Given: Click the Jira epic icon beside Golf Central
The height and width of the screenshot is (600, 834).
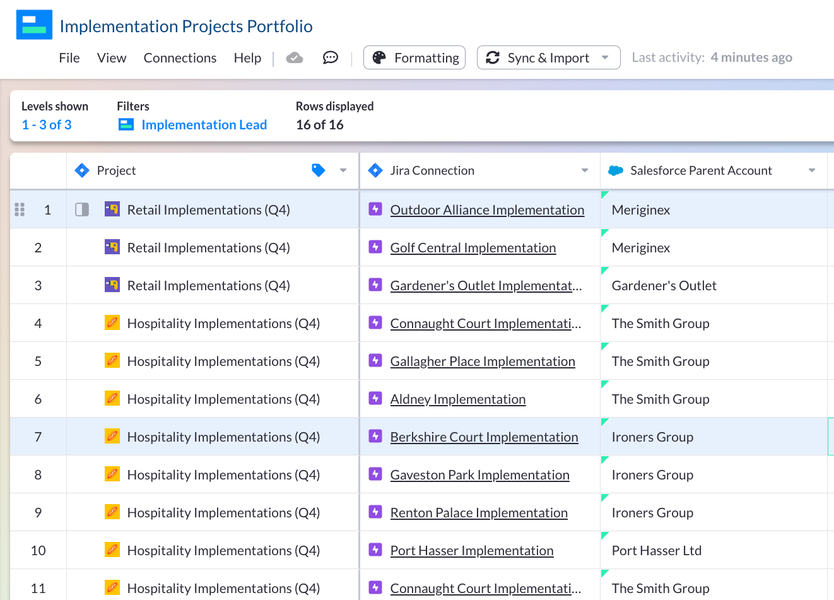Looking at the screenshot, I should coord(376,247).
